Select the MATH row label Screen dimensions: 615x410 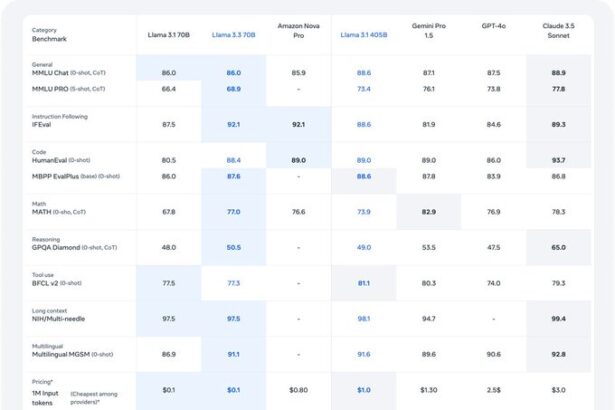[x=59, y=212]
